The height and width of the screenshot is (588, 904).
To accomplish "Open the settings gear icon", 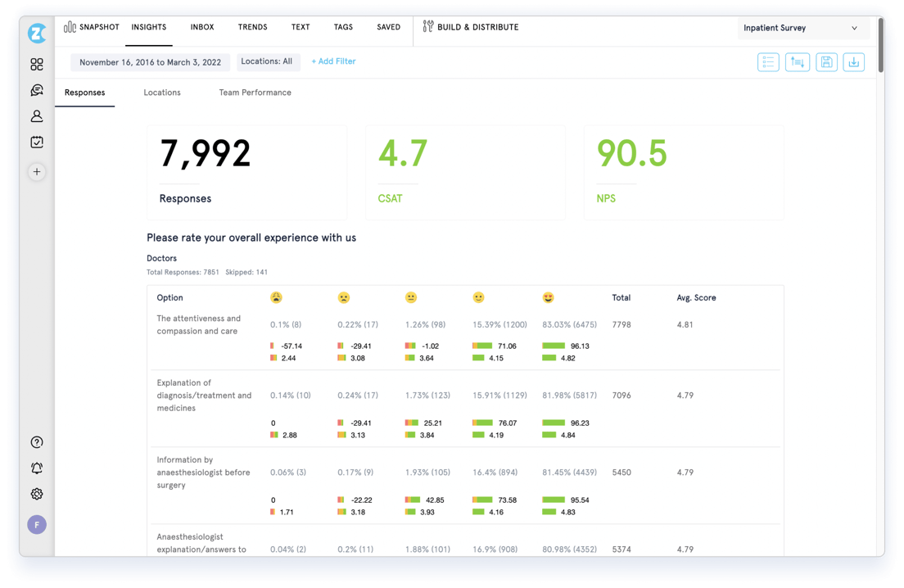I will click(x=37, y=494).
